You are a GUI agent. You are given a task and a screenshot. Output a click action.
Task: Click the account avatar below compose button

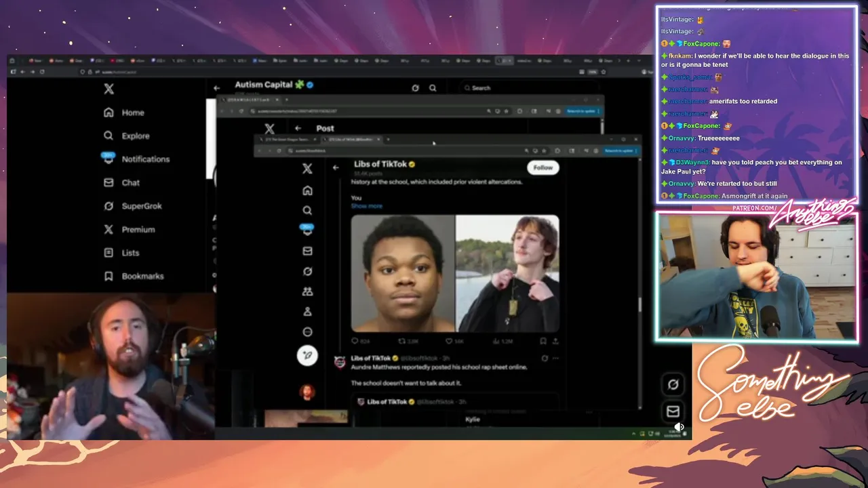(307, 392)
